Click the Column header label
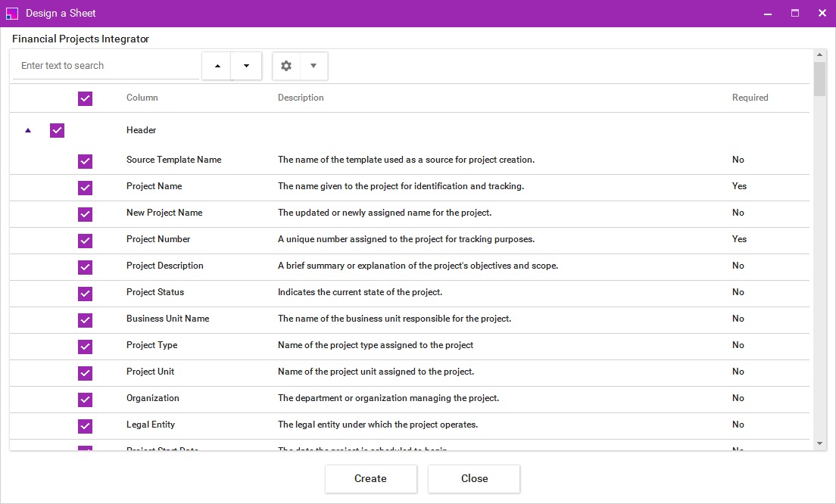 coord(142,98)
